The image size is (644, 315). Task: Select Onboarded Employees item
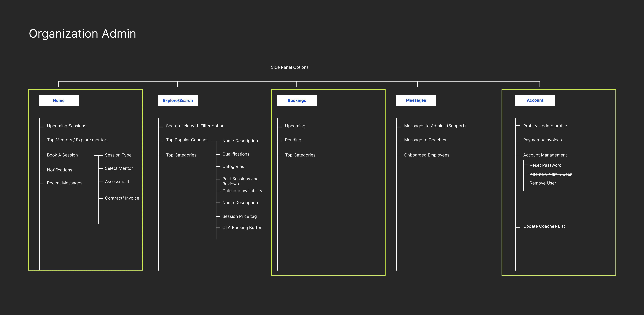[427, 155]
